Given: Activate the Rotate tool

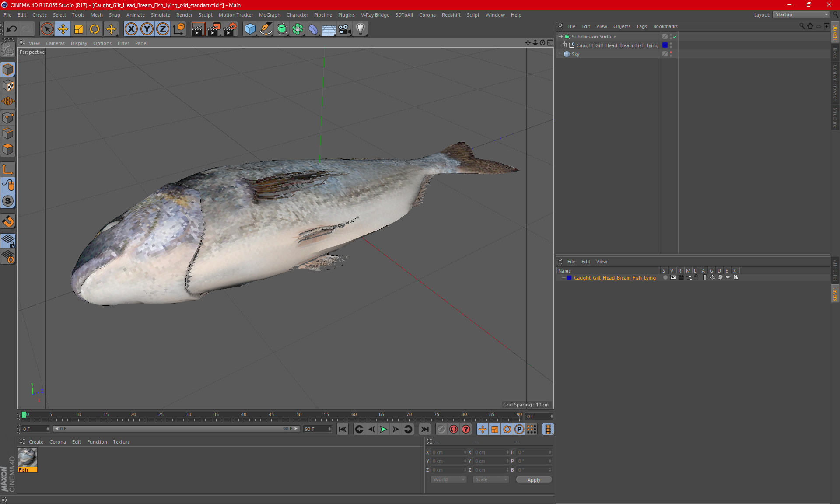Looking at the screenshot, I should click(94, 29).
